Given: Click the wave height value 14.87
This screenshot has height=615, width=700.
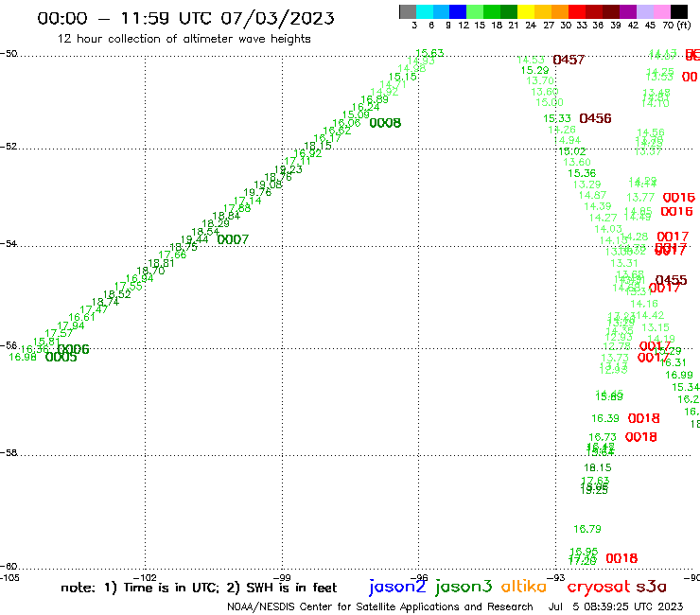Looking at the screenshot, I should click(592, 195).
